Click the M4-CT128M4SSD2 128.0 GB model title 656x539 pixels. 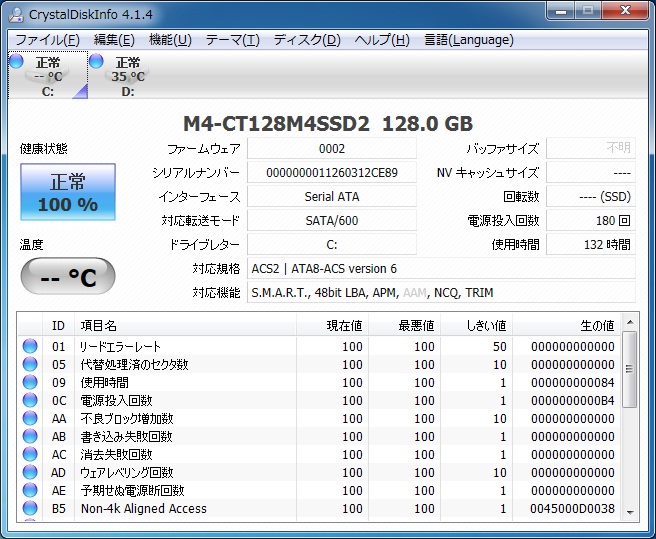pos(328,123)
